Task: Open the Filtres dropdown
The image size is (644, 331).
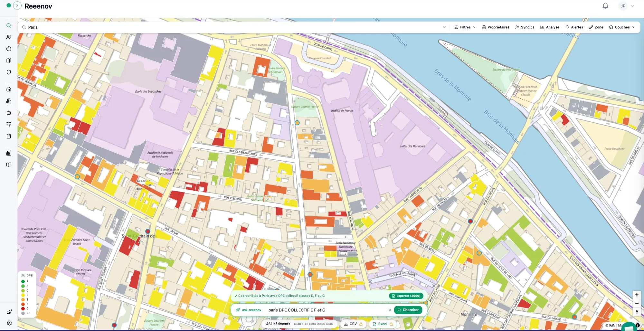Action: pos(465,27)
